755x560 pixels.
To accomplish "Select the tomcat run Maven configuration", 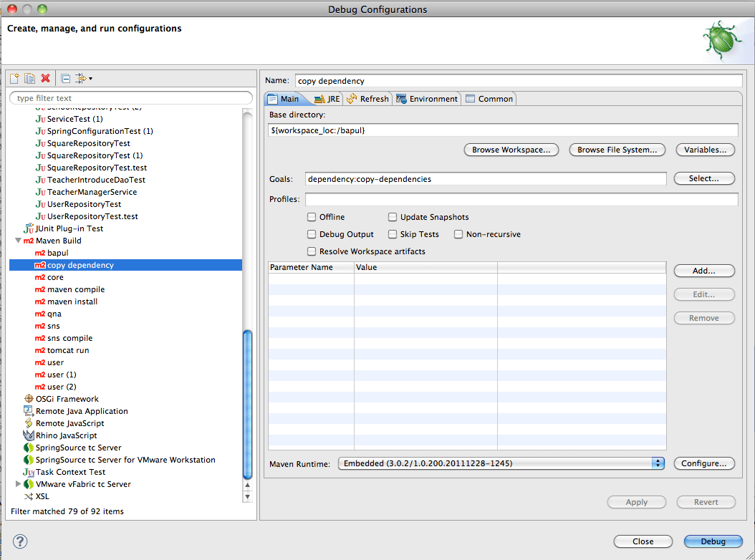I will pos(68,350).
